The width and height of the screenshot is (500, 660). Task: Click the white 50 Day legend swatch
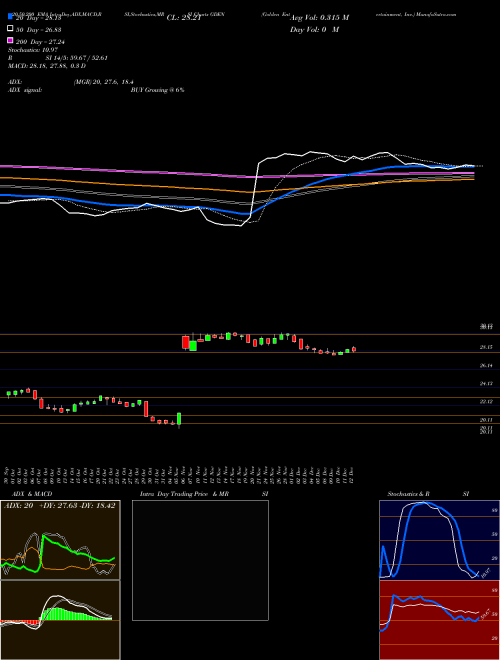10,29
